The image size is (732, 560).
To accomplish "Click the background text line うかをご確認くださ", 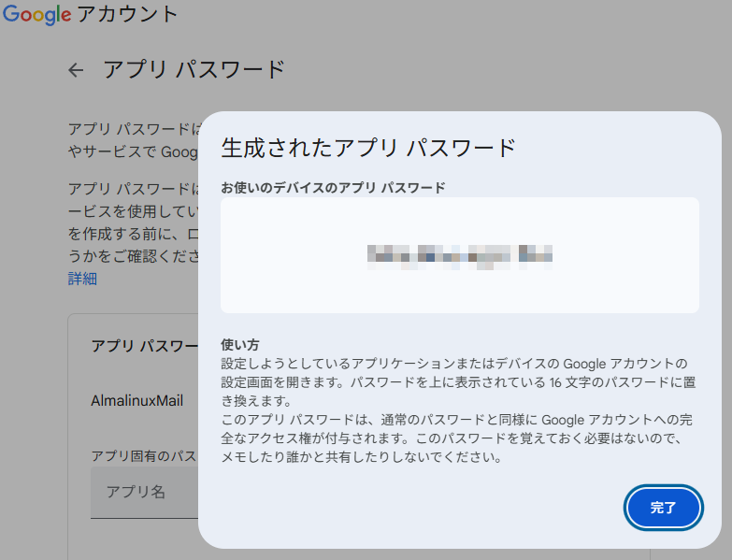I will point(132,254).
